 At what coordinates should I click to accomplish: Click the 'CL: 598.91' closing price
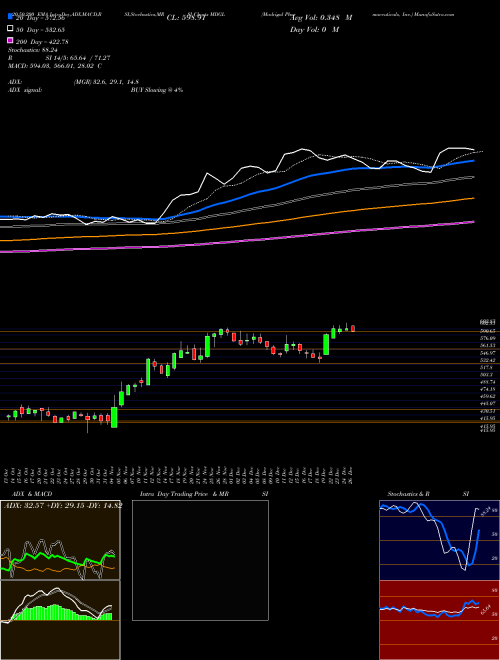click(x=186, y=18)
